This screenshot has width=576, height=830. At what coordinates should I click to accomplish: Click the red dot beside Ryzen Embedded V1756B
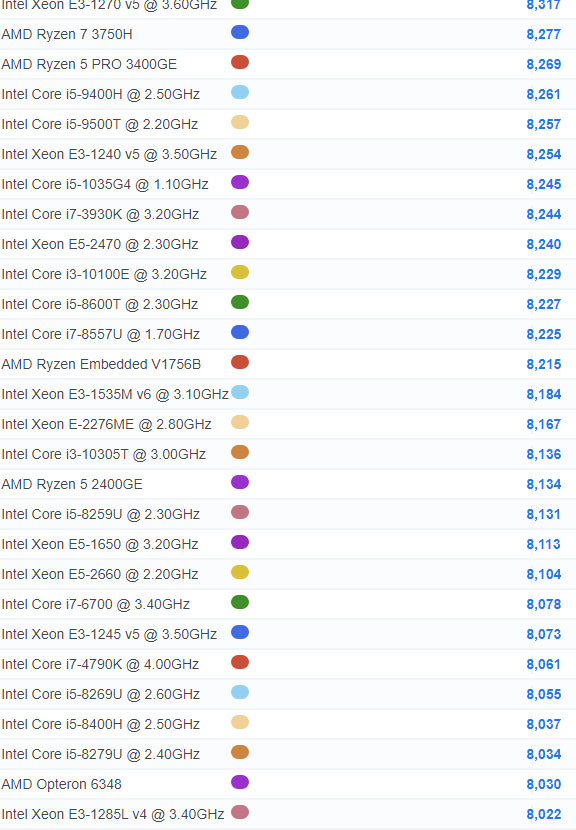click(x=240, y=362)
